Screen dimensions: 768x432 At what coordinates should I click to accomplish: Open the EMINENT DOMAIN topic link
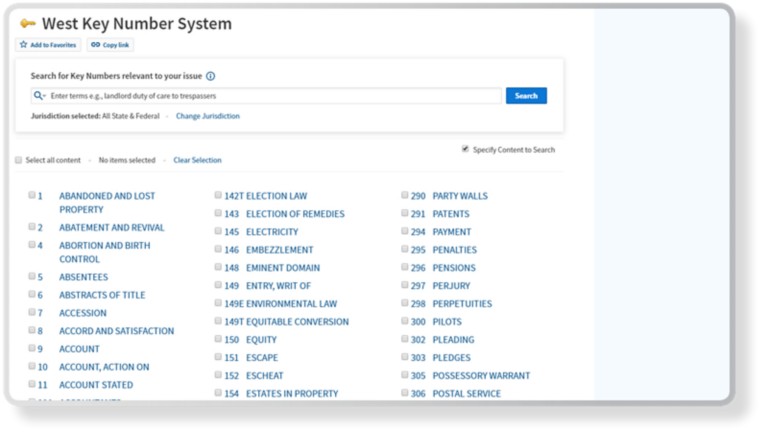click(283, 268)
